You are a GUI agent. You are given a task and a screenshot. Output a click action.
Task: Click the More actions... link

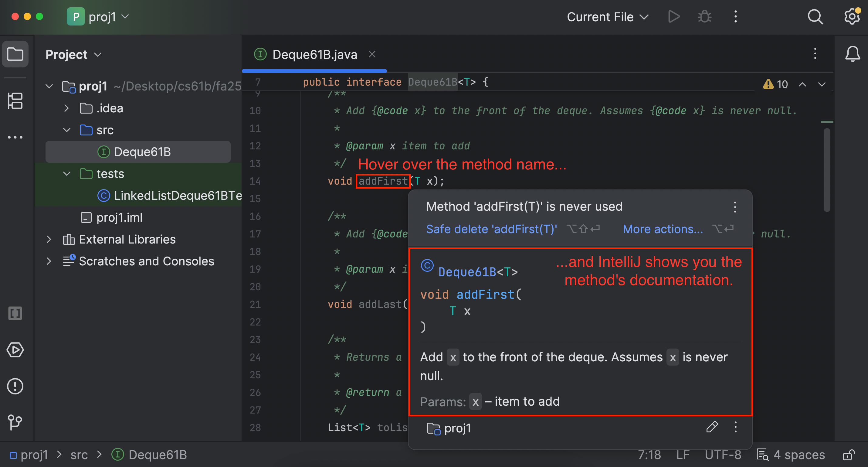coord(663,229)
